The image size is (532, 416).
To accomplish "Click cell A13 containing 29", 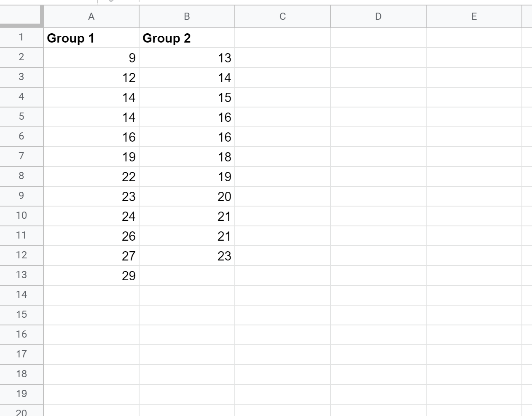I will click(x=91, y=276).
